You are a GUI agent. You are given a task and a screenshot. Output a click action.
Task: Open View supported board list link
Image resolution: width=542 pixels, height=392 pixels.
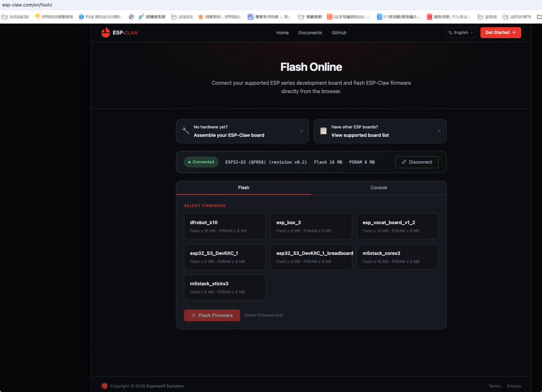coord(380,131)
